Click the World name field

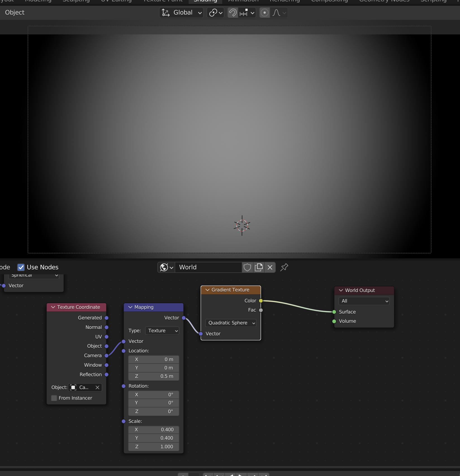208,267
